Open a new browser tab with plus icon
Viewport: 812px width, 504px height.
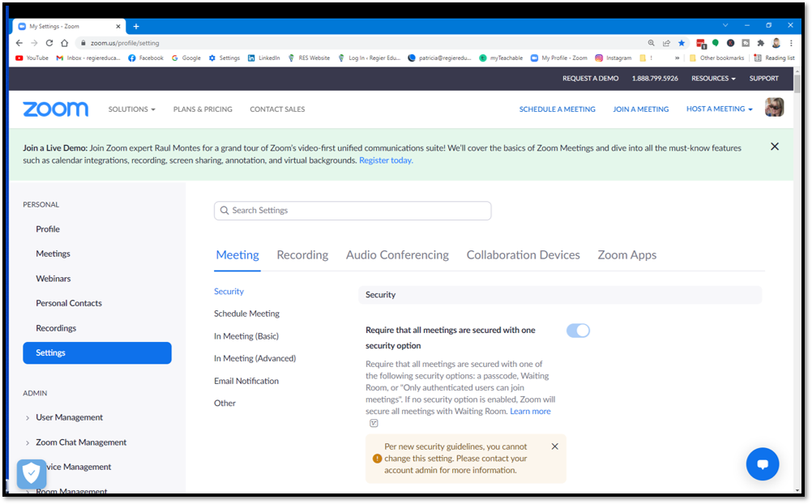[136, 27]
